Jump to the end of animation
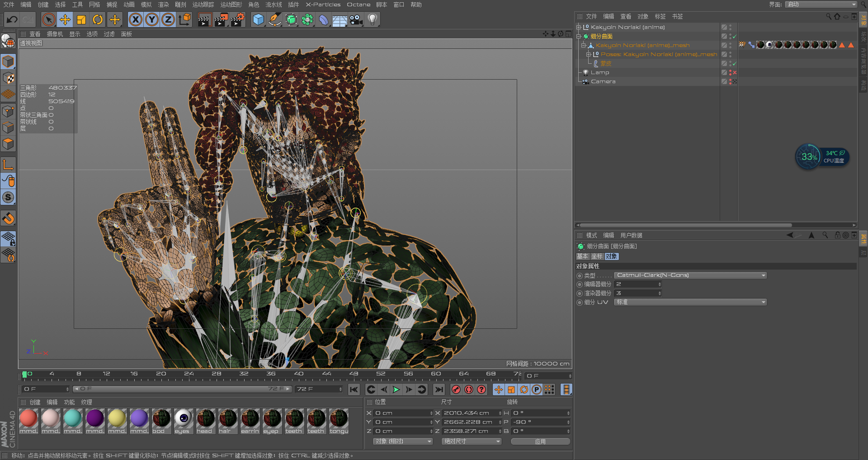Viewport: 868px width, 460px height. tap(439, 389)
